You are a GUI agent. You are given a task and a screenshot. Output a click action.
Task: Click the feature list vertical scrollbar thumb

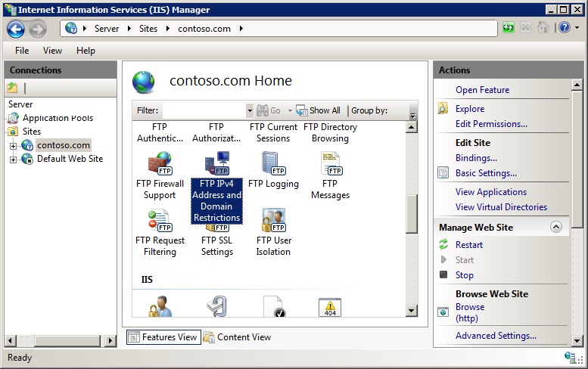[x=412, y=213]
